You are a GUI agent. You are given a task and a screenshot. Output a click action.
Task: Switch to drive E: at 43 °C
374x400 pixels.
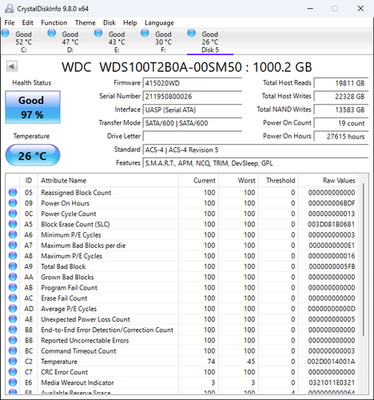point(117,42)
